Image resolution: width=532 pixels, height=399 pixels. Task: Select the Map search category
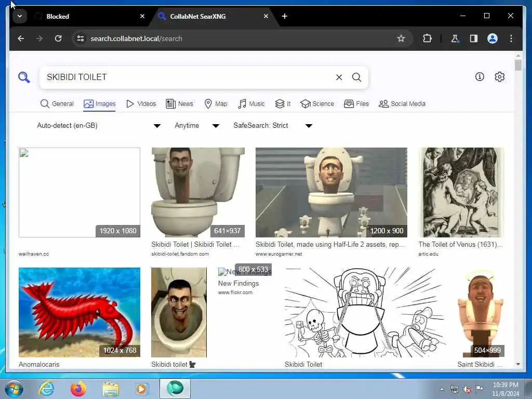pyautogui.click(x=216, y=104)
